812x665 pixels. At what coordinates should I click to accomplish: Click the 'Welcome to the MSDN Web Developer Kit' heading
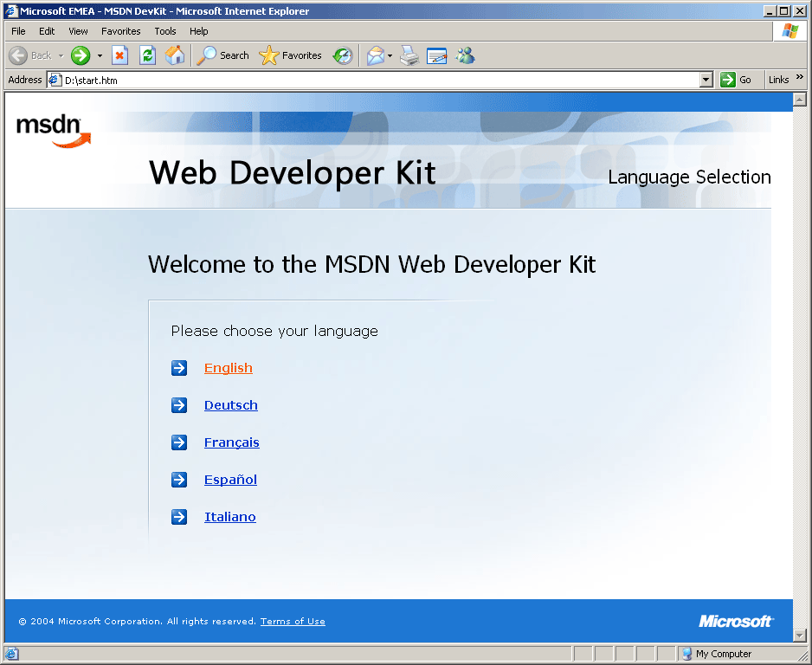click(372, 265)
